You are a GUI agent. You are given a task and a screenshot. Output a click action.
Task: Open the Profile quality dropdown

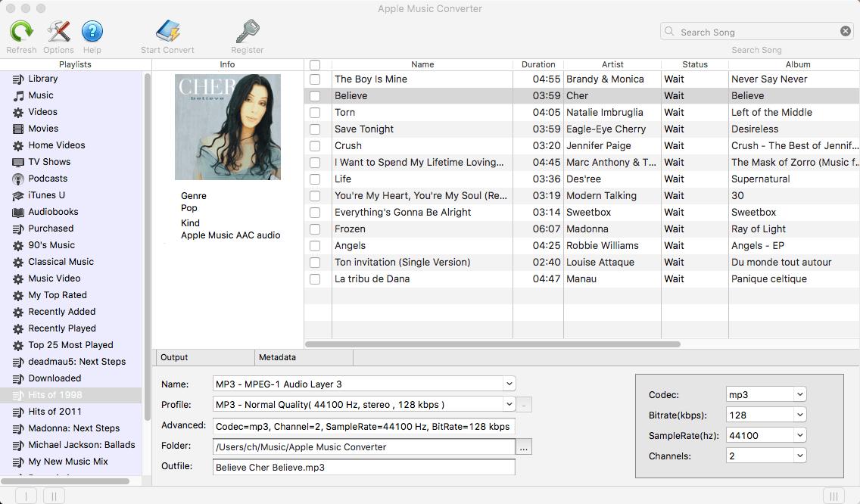pos(508,404)
